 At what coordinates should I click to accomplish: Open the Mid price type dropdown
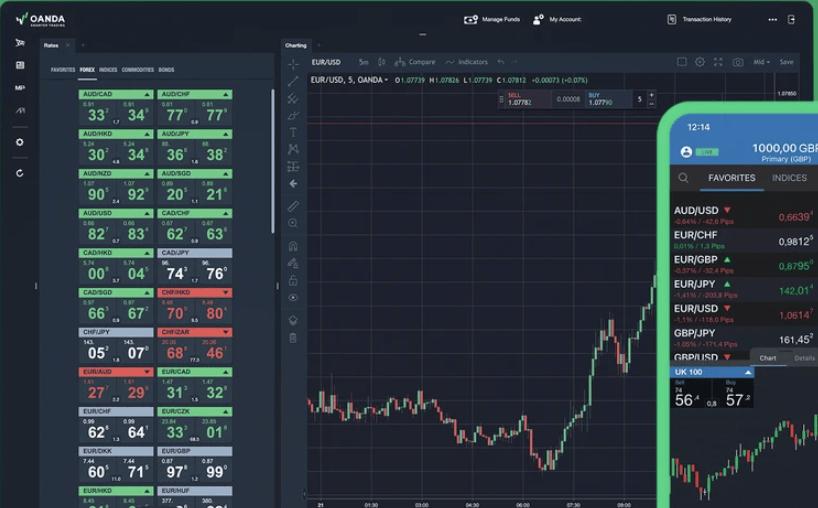(761, 62)
